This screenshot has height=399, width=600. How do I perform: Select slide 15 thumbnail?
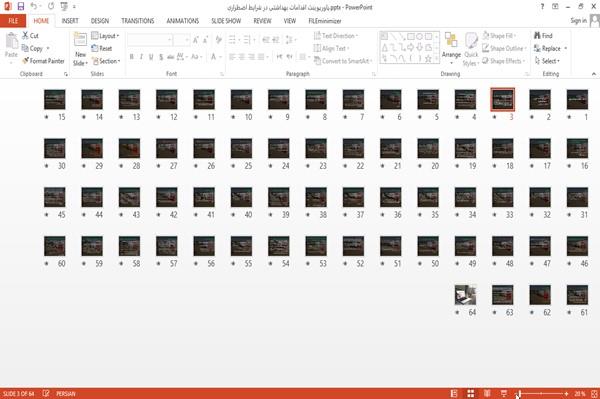click(54, 99)
